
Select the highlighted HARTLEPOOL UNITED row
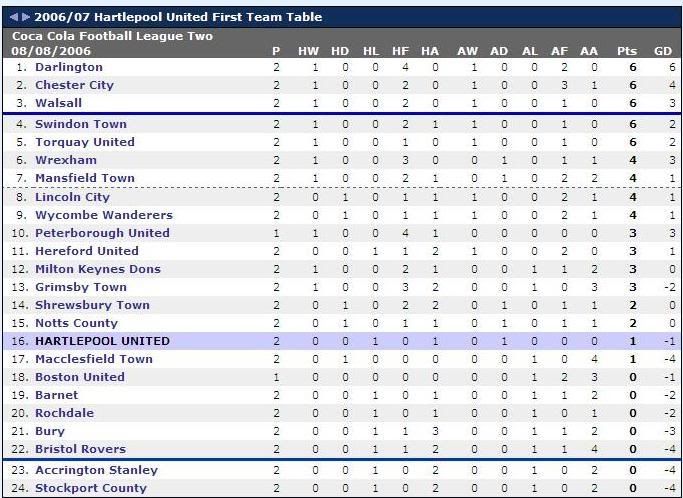tap(341, 341)
